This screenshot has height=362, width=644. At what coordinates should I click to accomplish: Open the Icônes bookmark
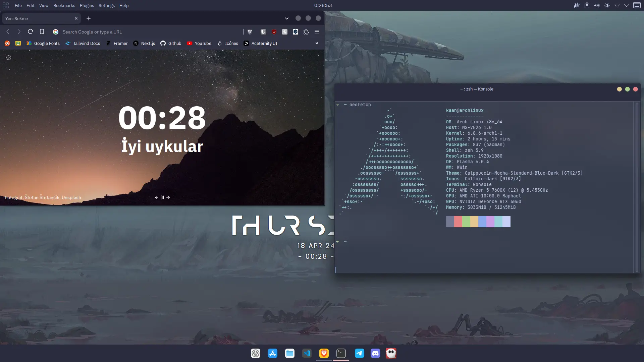[x=228, y=43]
